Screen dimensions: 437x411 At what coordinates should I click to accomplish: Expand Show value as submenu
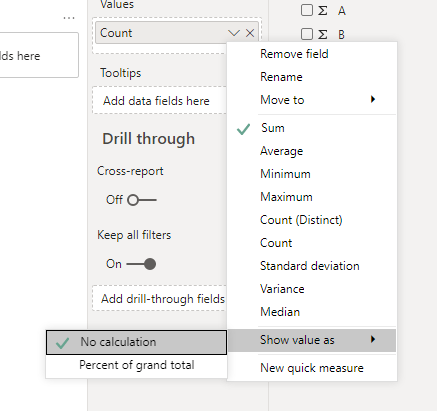[312, 340]
